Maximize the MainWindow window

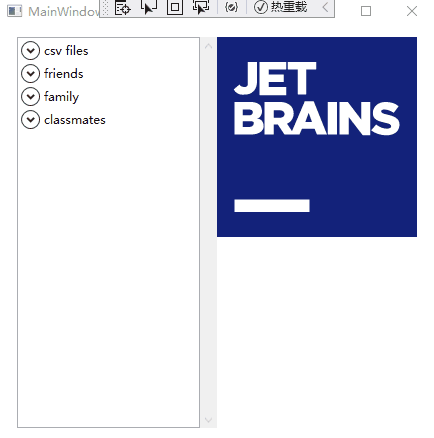pos(366,11)
